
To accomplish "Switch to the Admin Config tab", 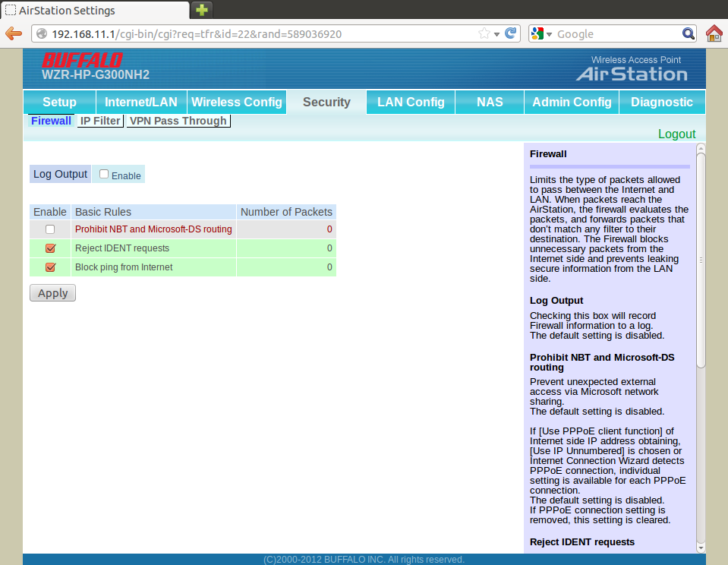I will click(572, 103).
